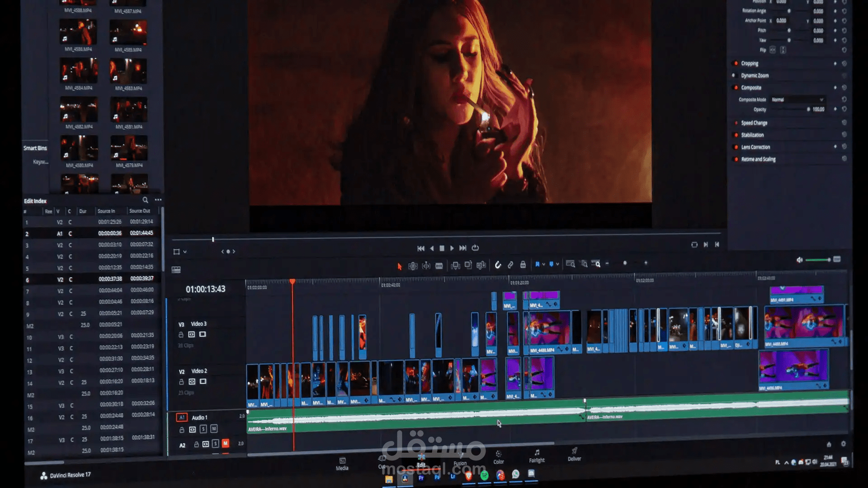The width and height of the screenshot is (868, 488).
Task: Click the viewer scrubber bar handle
Action: 213,239
